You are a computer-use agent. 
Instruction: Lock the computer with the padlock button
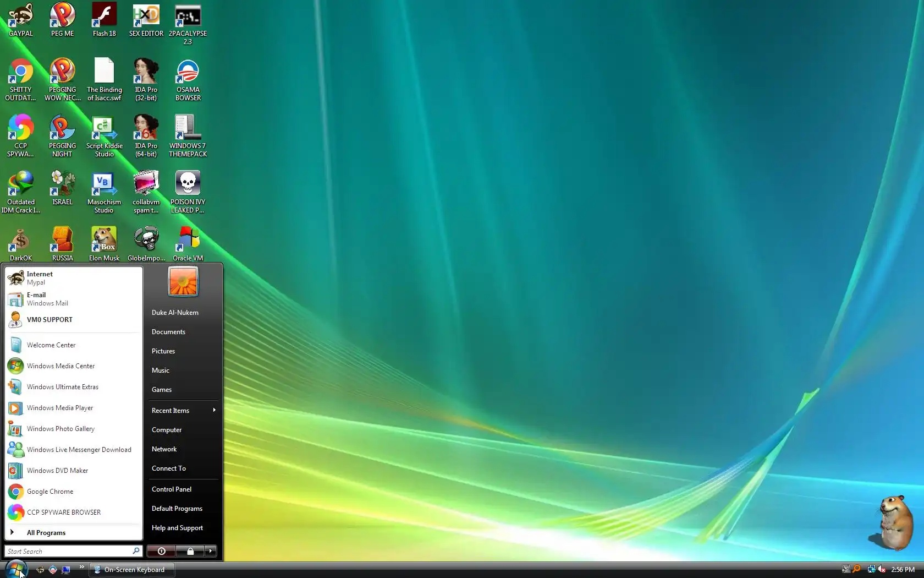point(190,551)
